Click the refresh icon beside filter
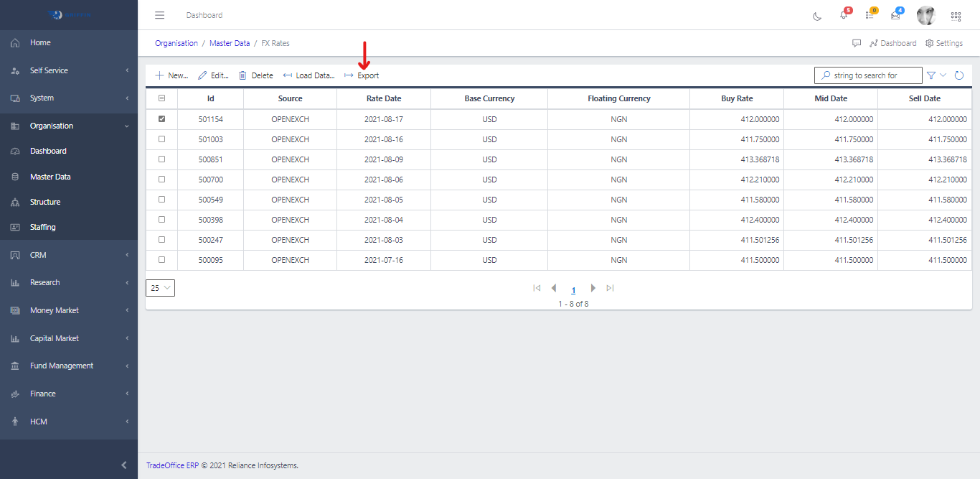This screenshot has width=980, height=479. pos(959,75)
